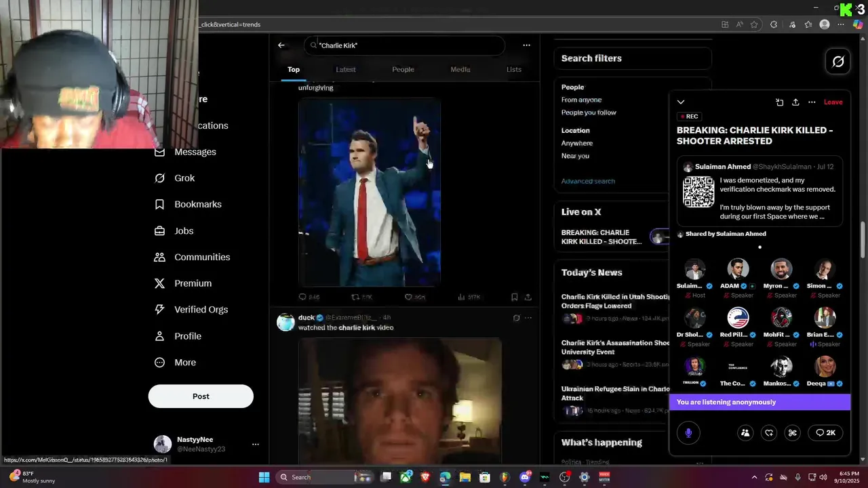Screen dimensions: 868x488
Task: Dock the Space panel icon
Action: pyautogui.click(x=780, y=102)
